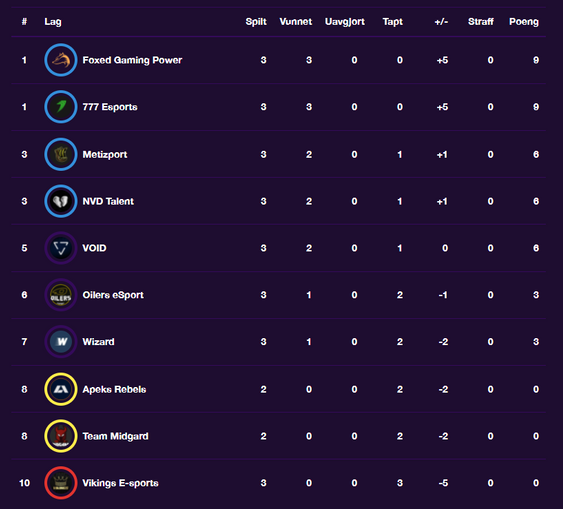Viewport: 563px width, 509px height.
Task: Click the Poeng column header
Action: click(524, 22)
